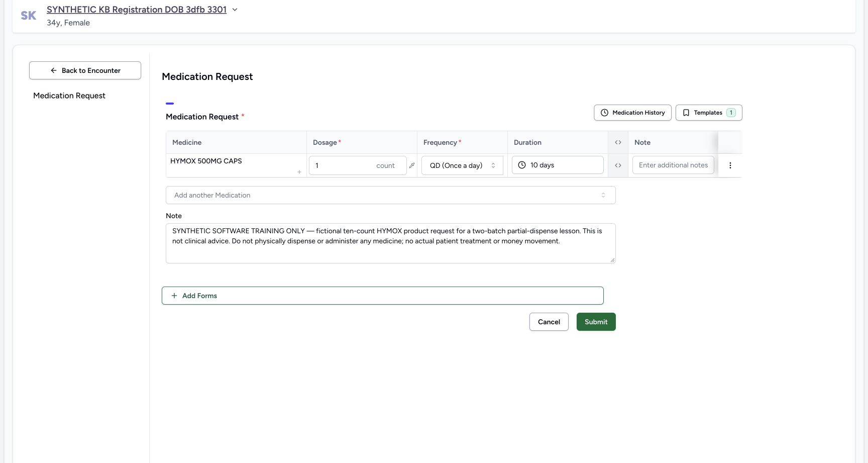Go Back to Encounter

85,70
